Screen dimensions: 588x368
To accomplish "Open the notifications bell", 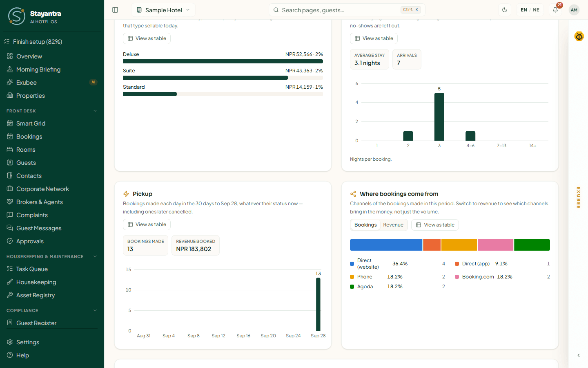I will pos(555,10).
